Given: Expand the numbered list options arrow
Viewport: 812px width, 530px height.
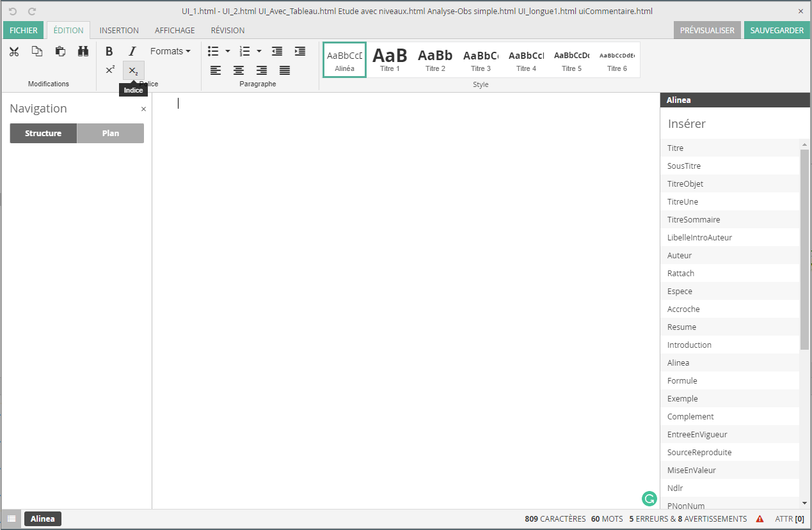Looking at the screenshot, I should coord(259,51).
